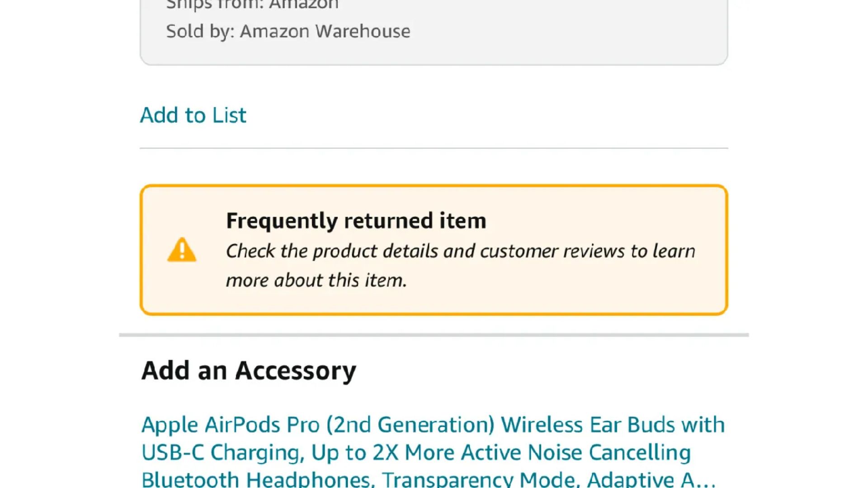The height and width of the screenshot is (488, 868).
Task: Click the "Frequently returned item" heading
Action: [356, 221]
